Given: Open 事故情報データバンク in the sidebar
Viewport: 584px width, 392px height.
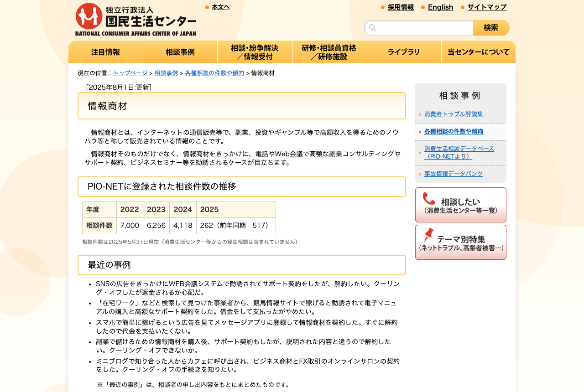Looking at the screenshot, I should (454, 174).
